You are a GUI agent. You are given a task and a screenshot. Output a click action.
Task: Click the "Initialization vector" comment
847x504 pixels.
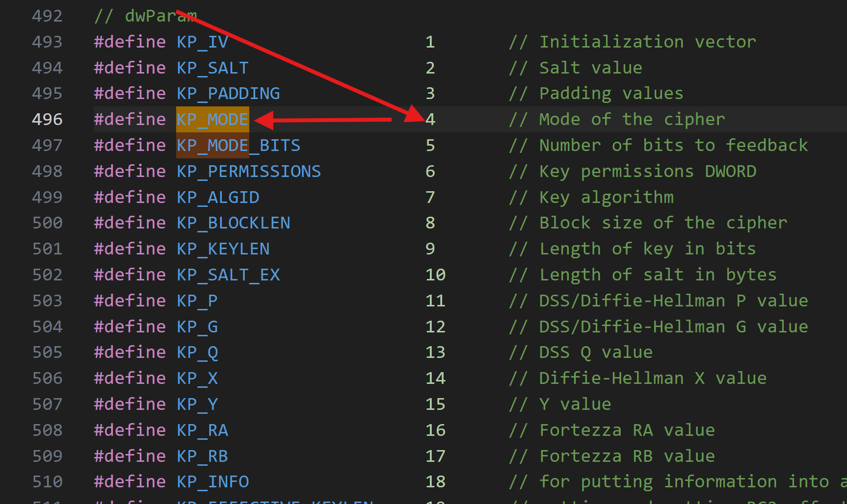click(633, 42)
